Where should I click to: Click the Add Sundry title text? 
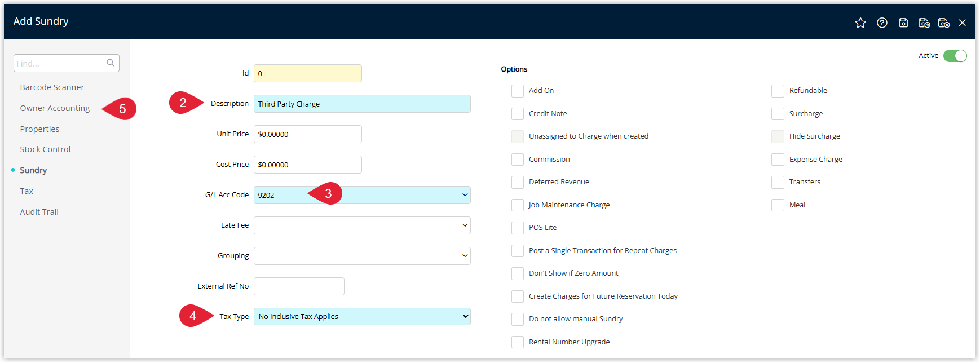pyautogui.click(x=41, y=21)
